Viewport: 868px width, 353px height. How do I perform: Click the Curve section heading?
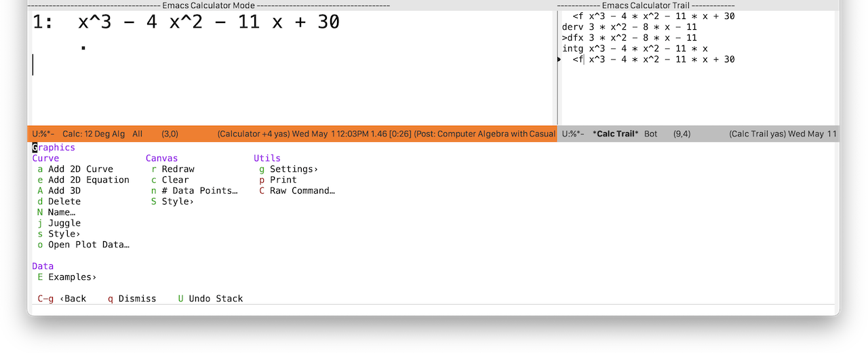point(45,158)
